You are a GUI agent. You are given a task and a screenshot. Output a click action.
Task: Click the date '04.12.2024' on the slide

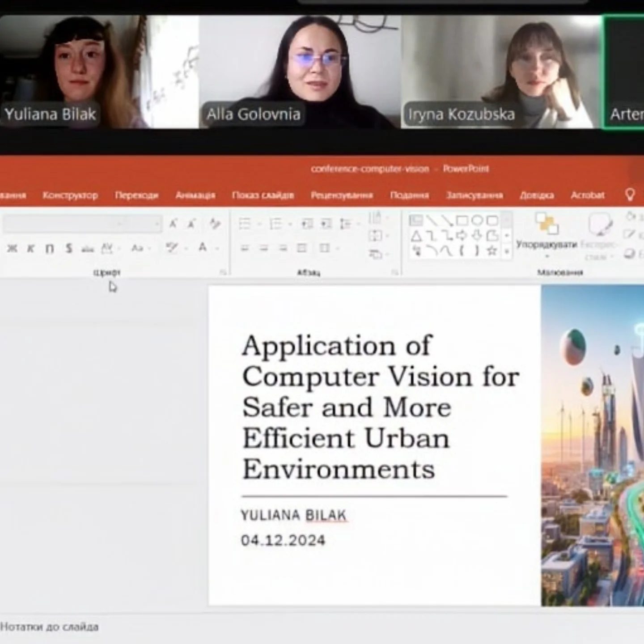click(x=283, y=540)
